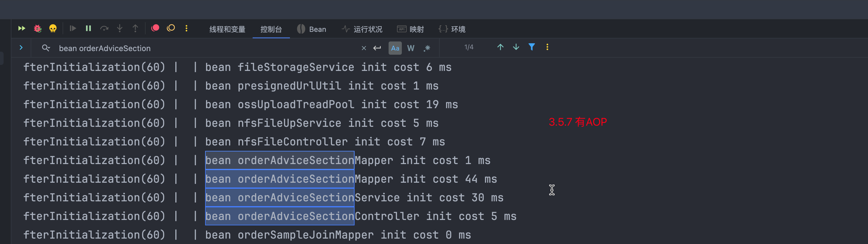This screenshot has height=244, width=868.
Task: Click the yellow skull icon
Action: pos(53,29)
